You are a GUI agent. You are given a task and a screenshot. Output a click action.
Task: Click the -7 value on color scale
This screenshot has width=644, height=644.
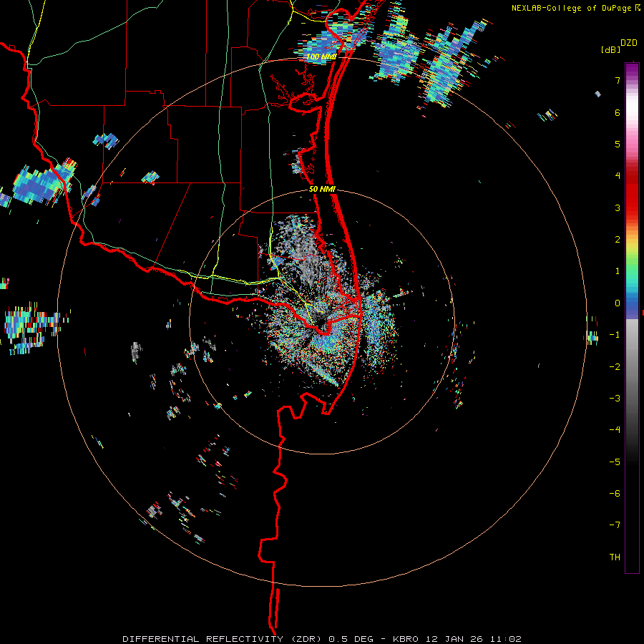[615, 525]
